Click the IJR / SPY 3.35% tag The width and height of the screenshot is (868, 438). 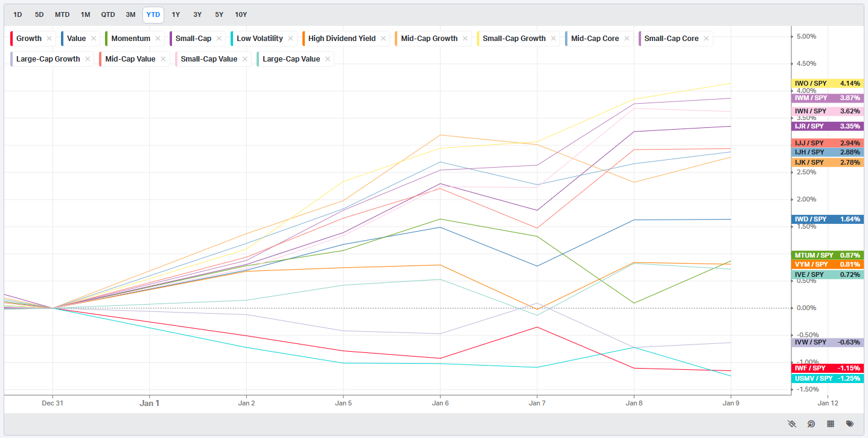827,126
